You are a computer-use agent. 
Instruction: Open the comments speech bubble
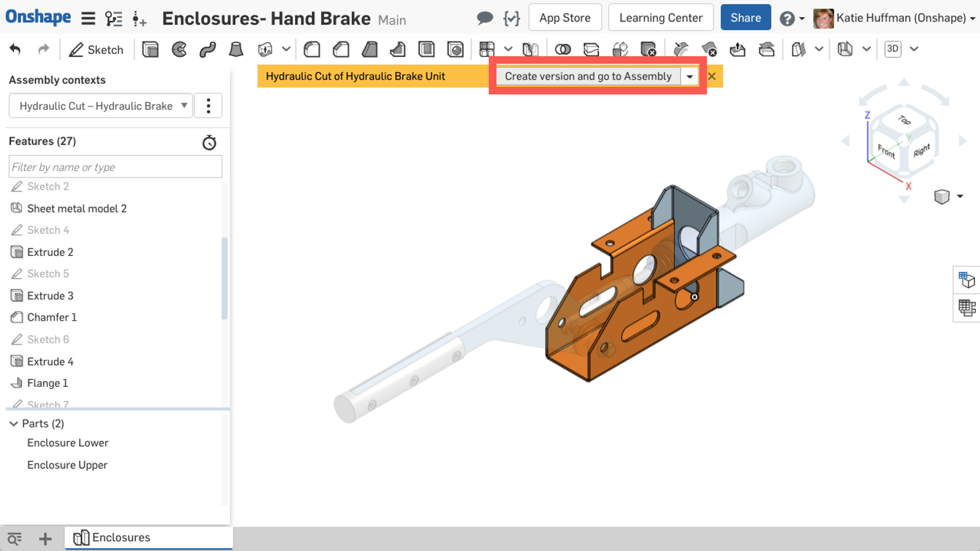(484, 18)
